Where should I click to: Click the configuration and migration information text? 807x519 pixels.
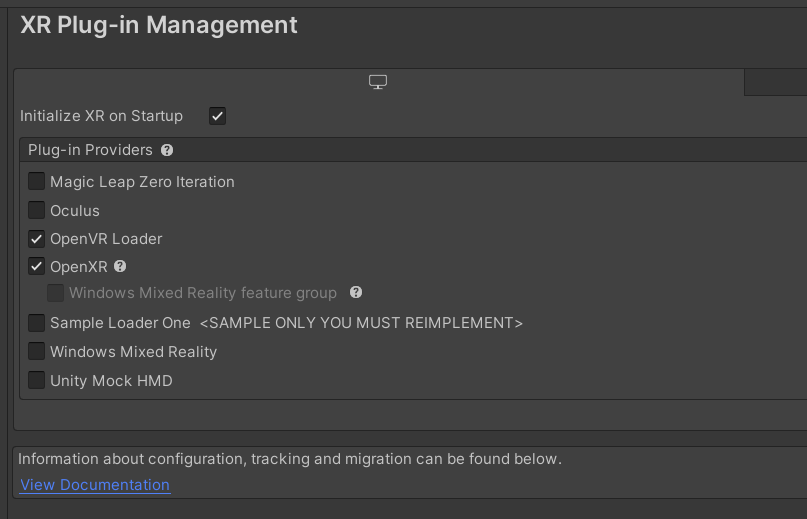coord(290,460)
